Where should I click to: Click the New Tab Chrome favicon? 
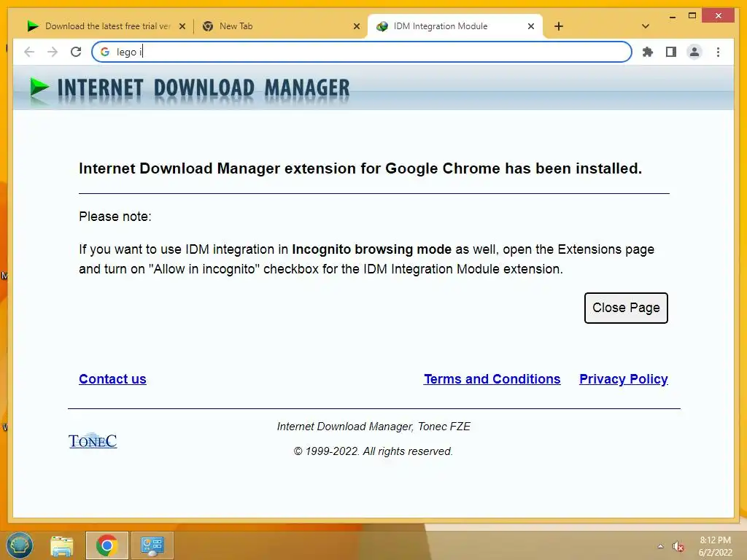tap(208, 26)
